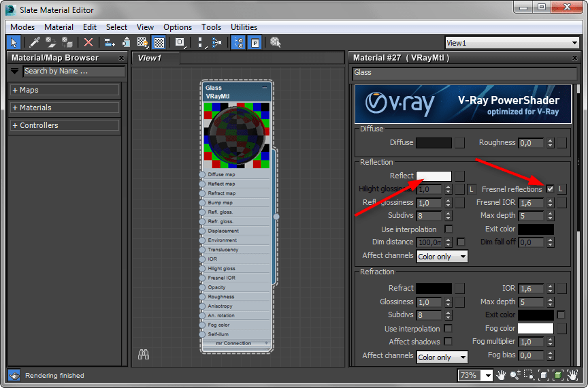Click the red X delete selected icon
This screenshot has width=588, height=388.
[88, 42]
